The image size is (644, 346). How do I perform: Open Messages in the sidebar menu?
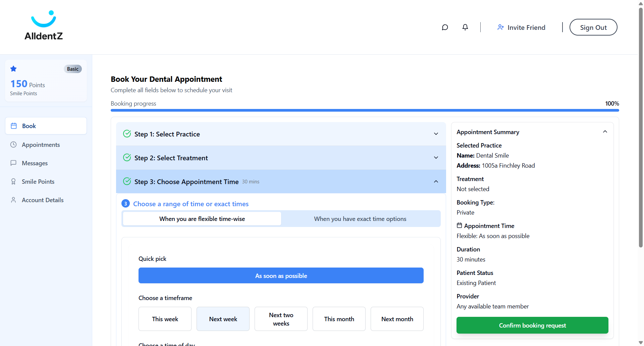[x=35, y=163]
